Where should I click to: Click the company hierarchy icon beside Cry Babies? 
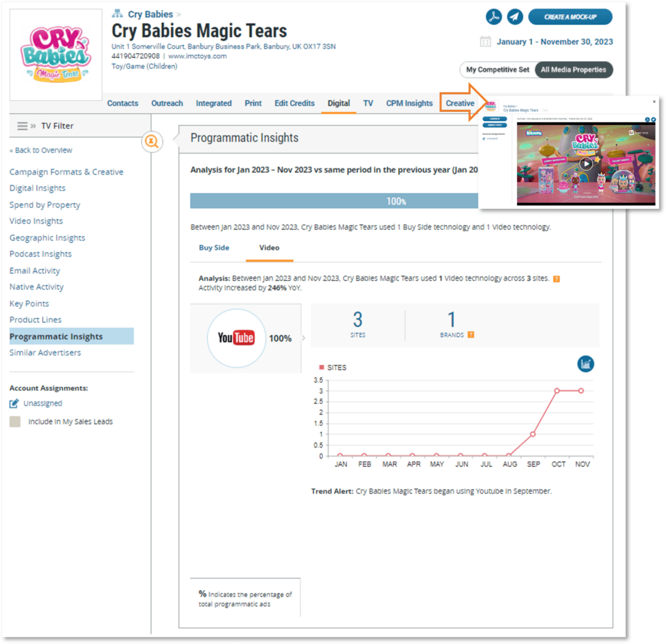[117, 14]
